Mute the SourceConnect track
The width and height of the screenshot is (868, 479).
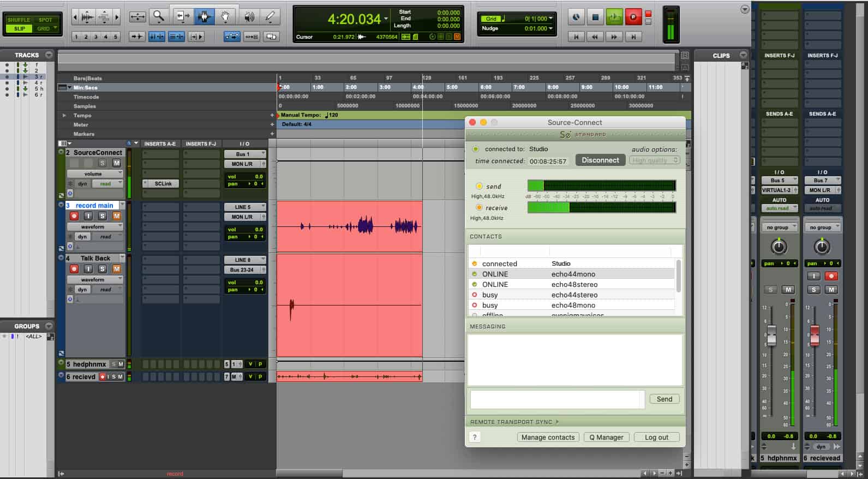[117, 163]
